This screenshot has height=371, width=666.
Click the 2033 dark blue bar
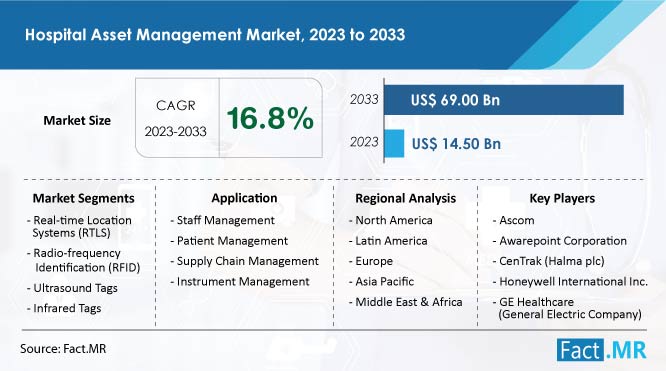pos(504,100)
